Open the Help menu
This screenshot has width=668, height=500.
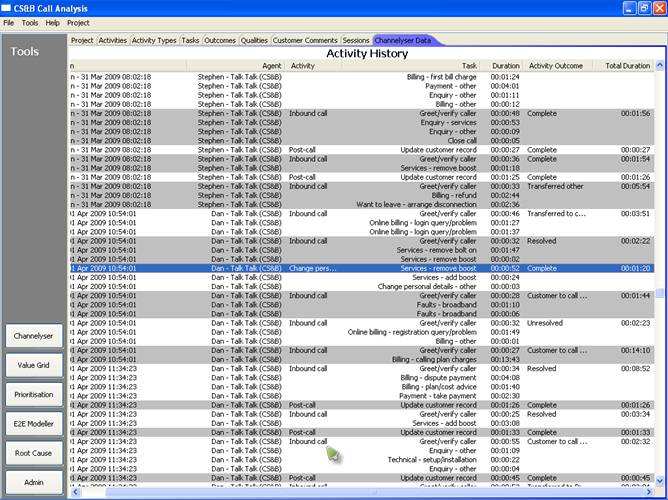tap(53, 22)
